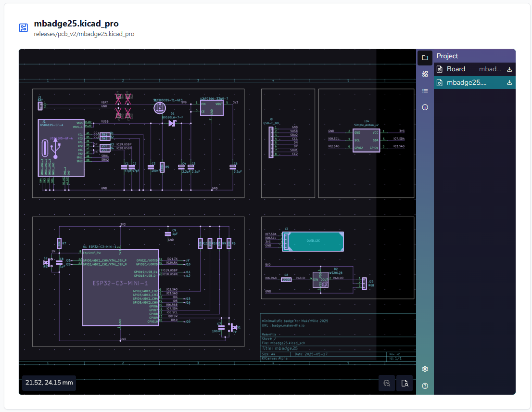The height and width of the screenshot is (412, 532).
Task: Open the Properties list panel icon
Action: tap(425, 91)
